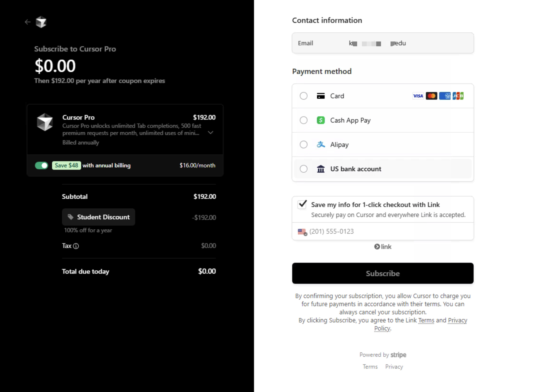Open the phone country flag selector
The width and height of the screenshot is (550, 392).
[x=302, y=232]
